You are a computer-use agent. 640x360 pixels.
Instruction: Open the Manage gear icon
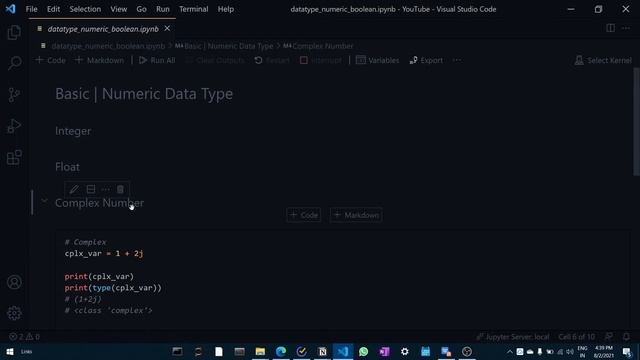pos(14,313)
